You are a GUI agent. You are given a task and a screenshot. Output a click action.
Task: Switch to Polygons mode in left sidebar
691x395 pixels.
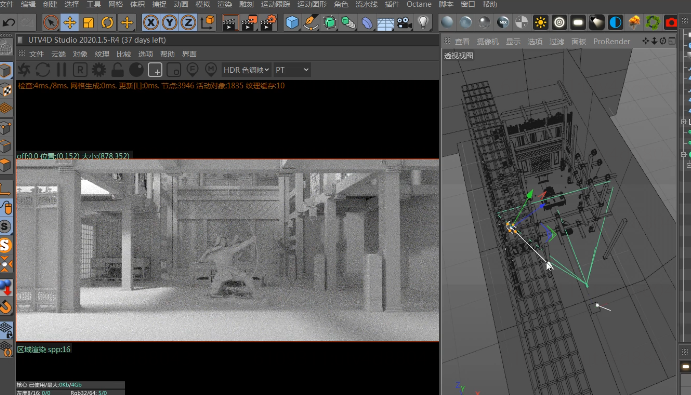click(x=6, y=165)
